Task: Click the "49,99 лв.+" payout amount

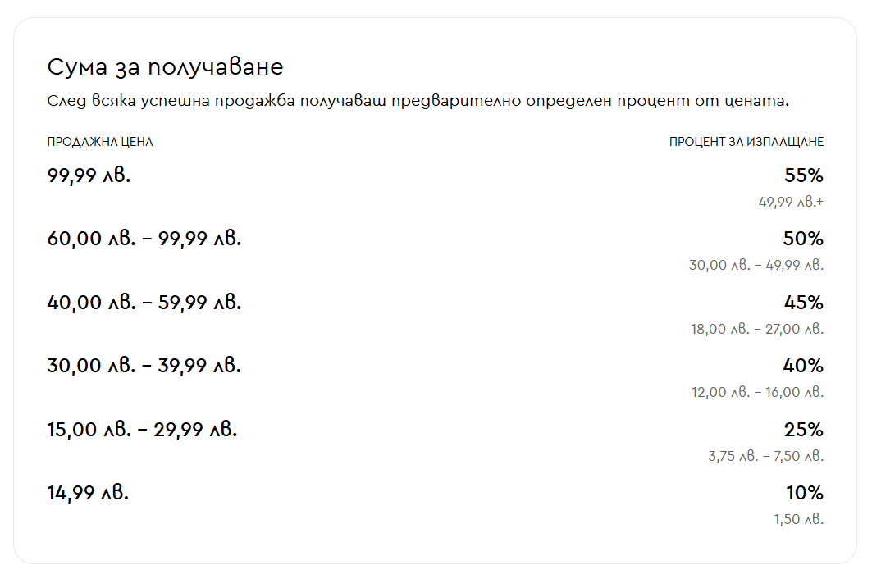Action: 790,202
